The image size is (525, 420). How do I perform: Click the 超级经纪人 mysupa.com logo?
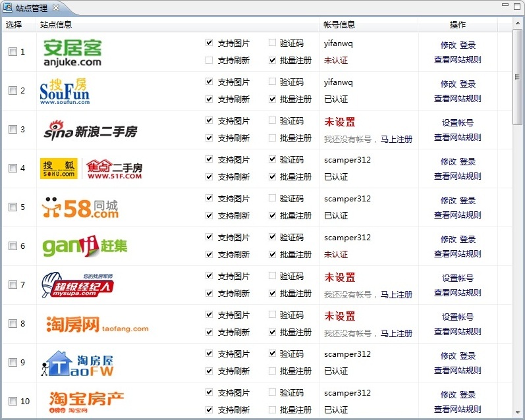(78, 285)
